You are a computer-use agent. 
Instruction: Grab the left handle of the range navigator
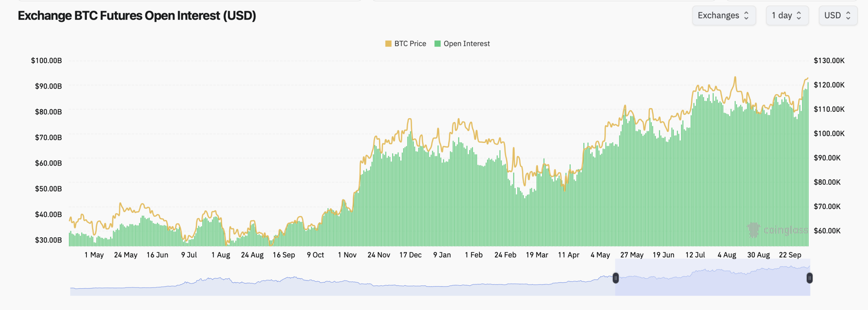(x=616, y=278)
